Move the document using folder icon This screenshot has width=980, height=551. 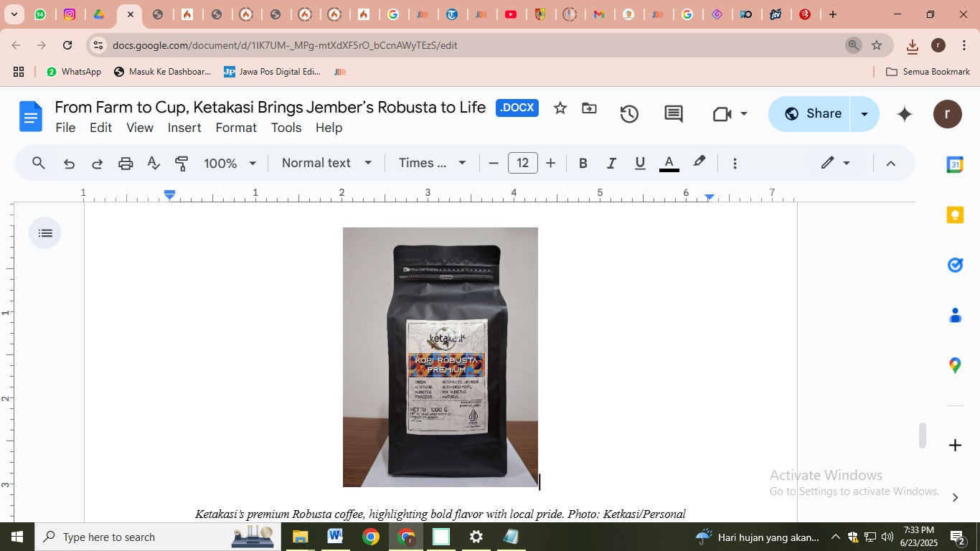point(589,108)
